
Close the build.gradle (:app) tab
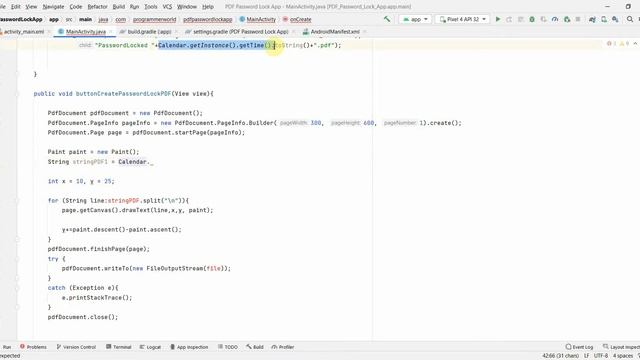(x=176, y=31)
